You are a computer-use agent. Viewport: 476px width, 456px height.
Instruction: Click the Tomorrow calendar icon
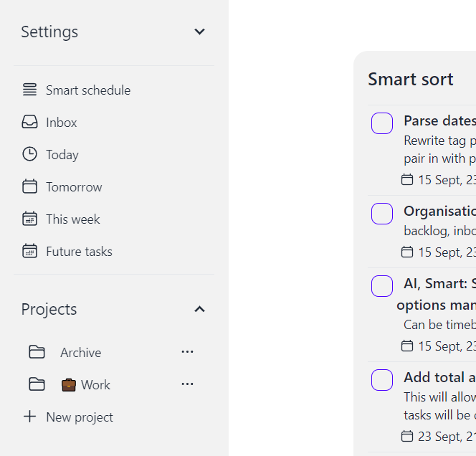click(29, 186)
